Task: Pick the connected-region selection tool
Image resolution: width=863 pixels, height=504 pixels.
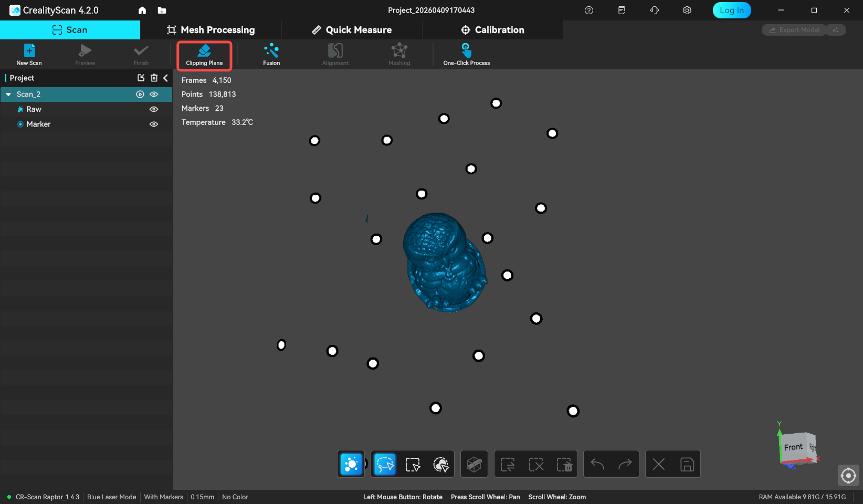Action: [441, 464]
